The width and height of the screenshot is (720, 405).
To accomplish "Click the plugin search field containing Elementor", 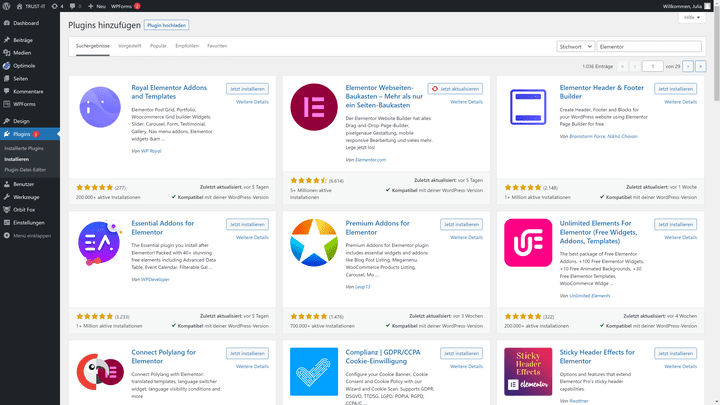I will click(x=649, y=46).
